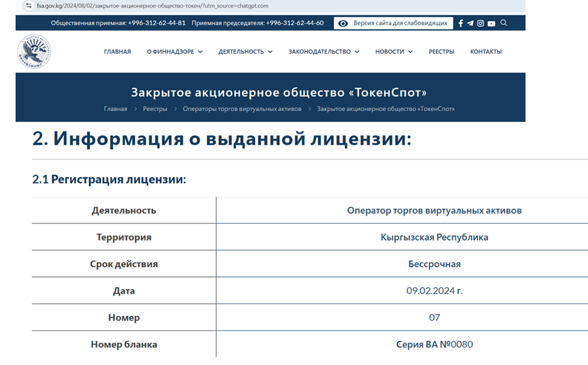Screen dimensions: 588x365
Task: Click the Кыргызская Республика cell
Action: coord(434,237)
